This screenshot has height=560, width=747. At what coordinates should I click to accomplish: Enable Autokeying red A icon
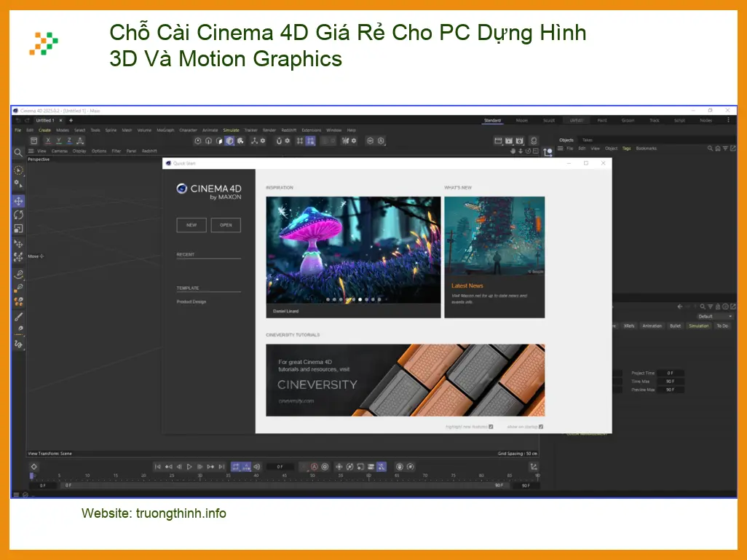click(x=314, y=467)
